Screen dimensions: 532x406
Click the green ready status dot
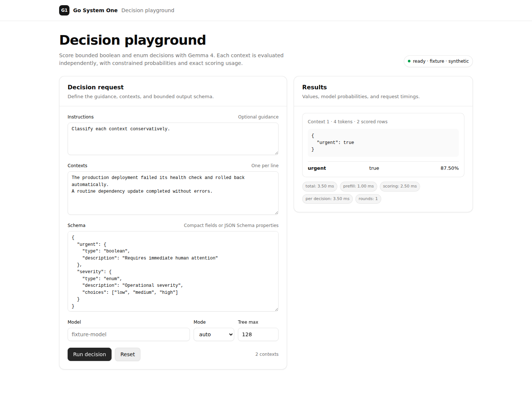click(409, 61)
